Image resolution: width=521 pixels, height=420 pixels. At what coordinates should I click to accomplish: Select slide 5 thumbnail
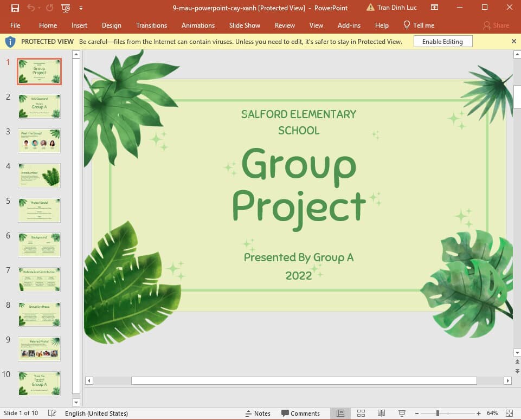click(x=39, y=210)
